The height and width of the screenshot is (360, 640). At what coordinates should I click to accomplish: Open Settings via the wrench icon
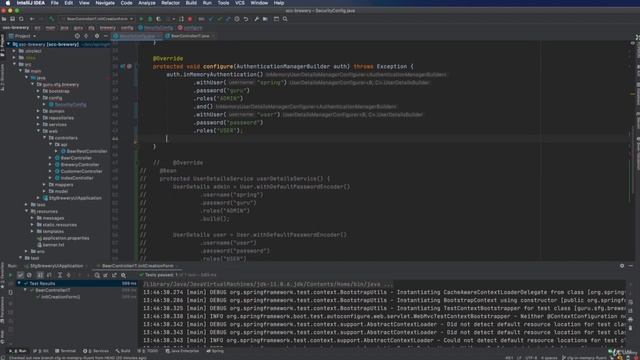pyautogui.click(x=257, y=19)
